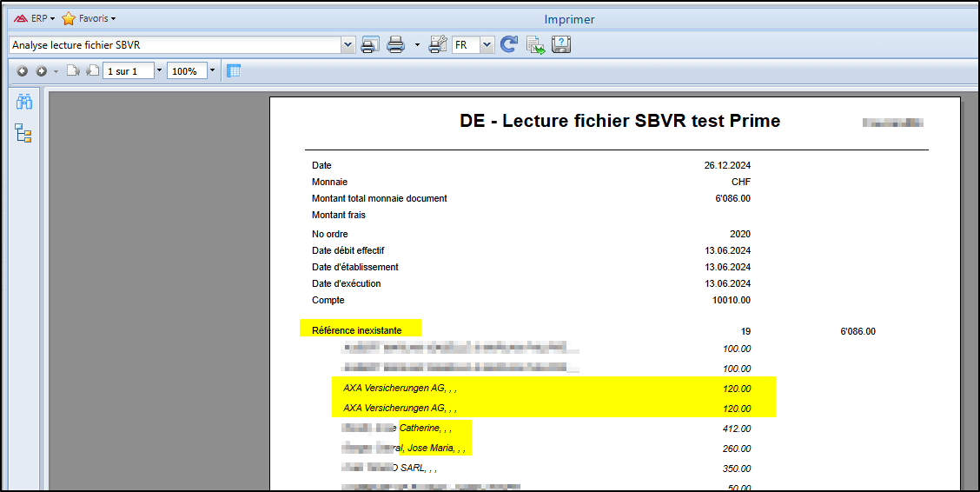Click the 'Date d'exécution' label
The image size is (980, 492).
pyautogui.click(x=347, y=284)
